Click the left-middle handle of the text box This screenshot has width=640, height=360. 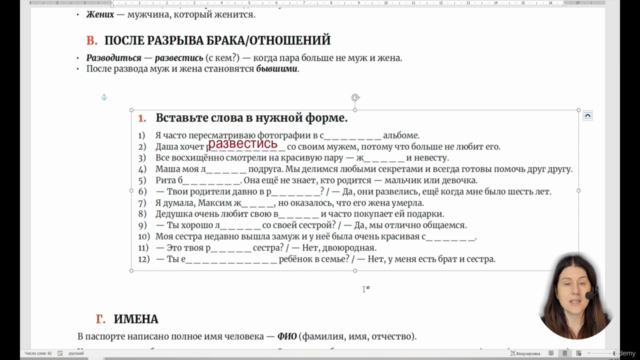tap(131, 191)
